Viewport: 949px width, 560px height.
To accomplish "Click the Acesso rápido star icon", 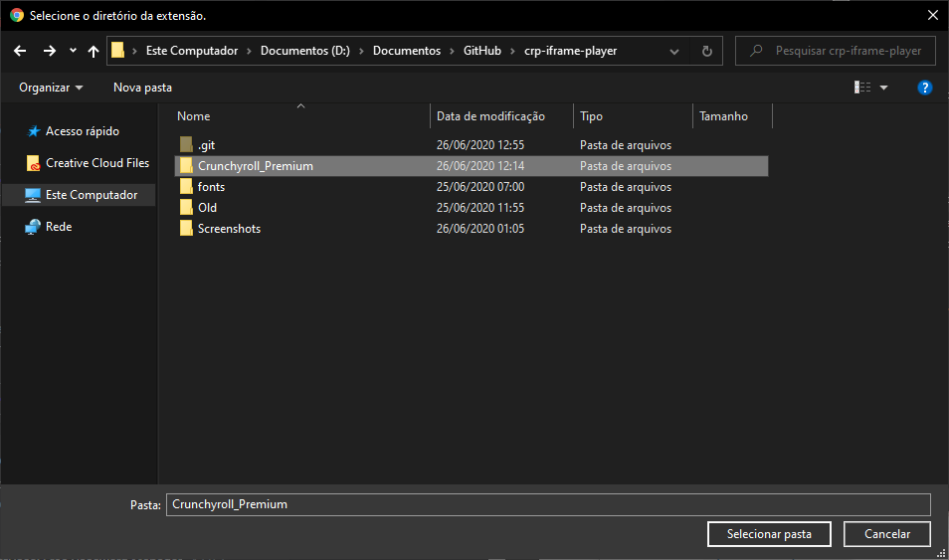I will click(x=34, y=131).
